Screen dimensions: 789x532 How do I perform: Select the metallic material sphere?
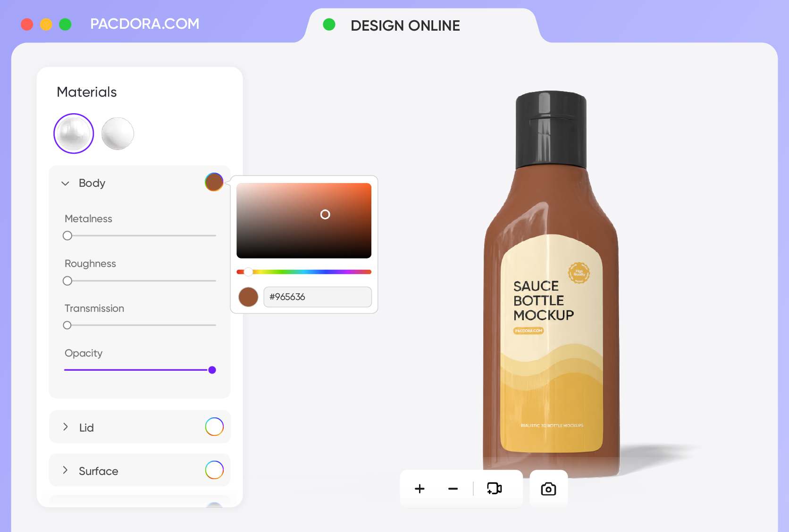pos(73,133)
